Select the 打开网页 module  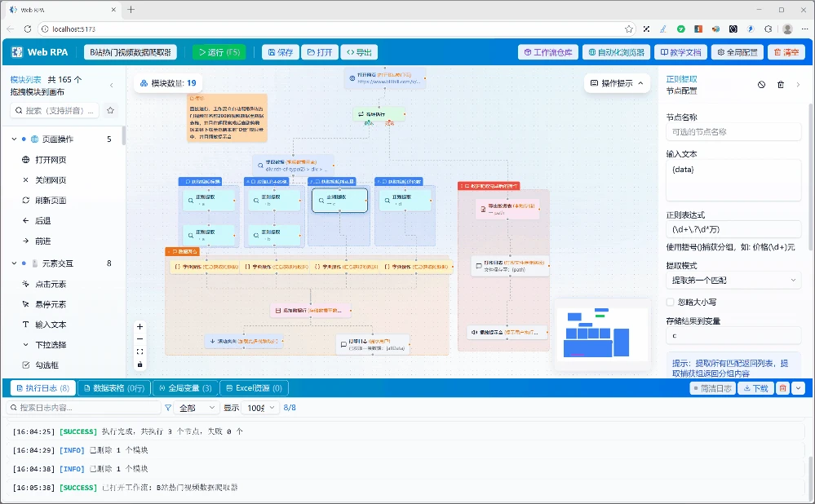[x=51, y=160]
